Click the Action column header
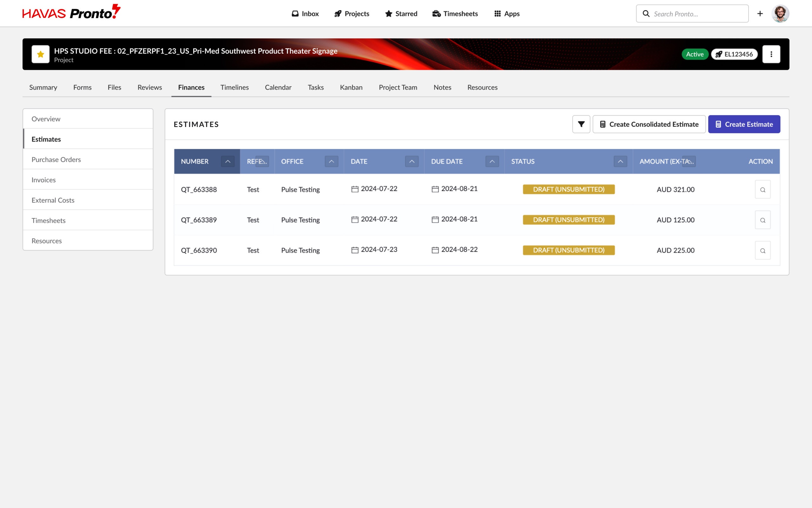The width and height of the screenshot is (812, 508). click(760, 162)
